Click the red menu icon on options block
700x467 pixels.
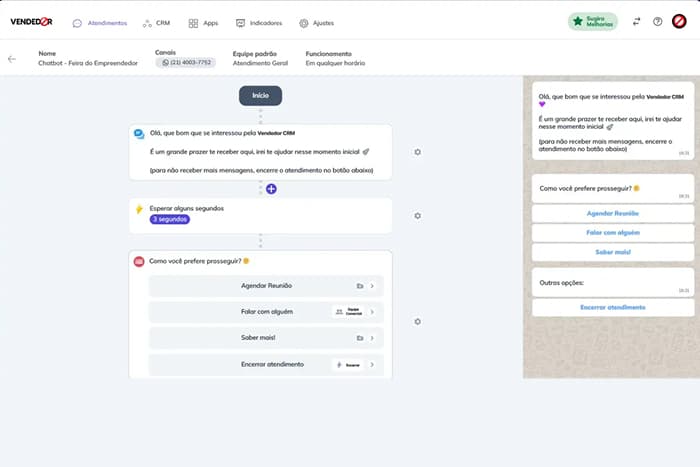pyautogui.click(x=139, y=261)
